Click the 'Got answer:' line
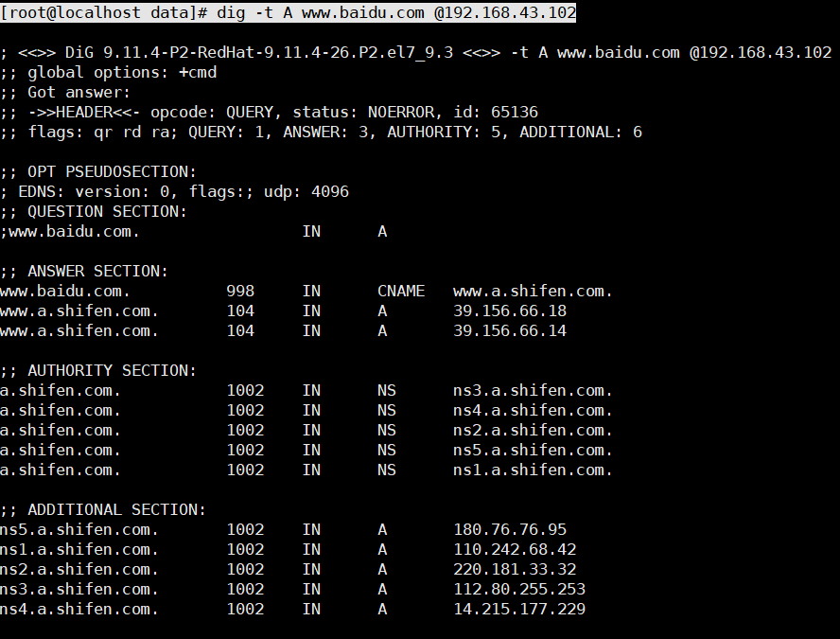The image size is (840, 639). tap(65, 92)
